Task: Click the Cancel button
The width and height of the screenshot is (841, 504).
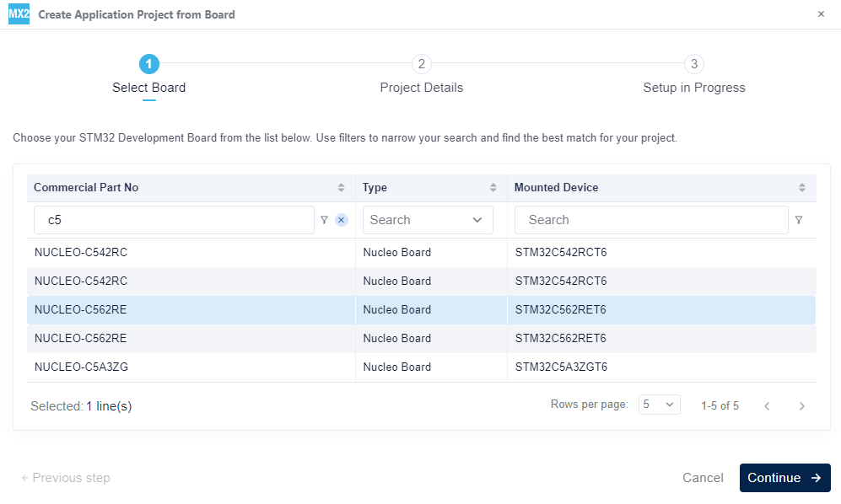Action: [x=703, y=478]
